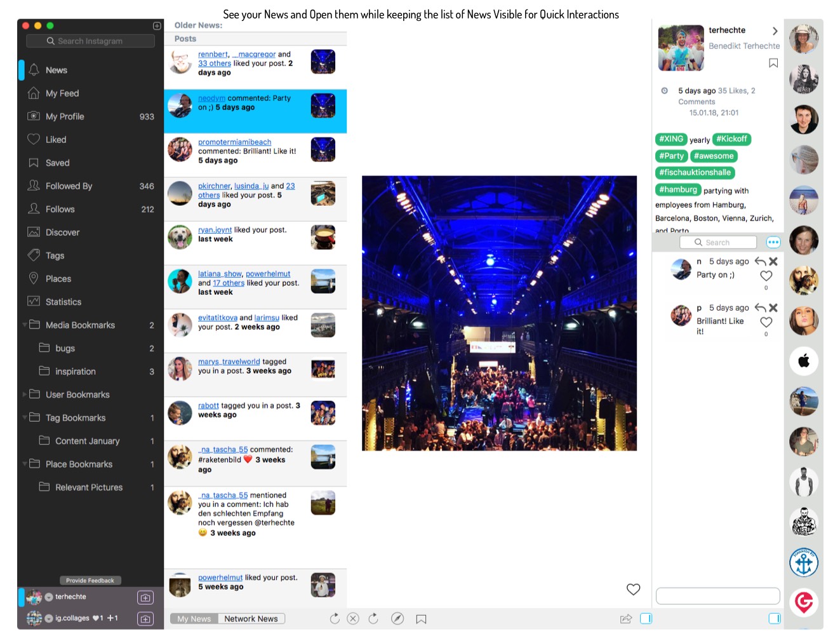Click the compass icon in bottom toolbar
Viewport: 840px width, 636px height.
(x=397, y=618)
